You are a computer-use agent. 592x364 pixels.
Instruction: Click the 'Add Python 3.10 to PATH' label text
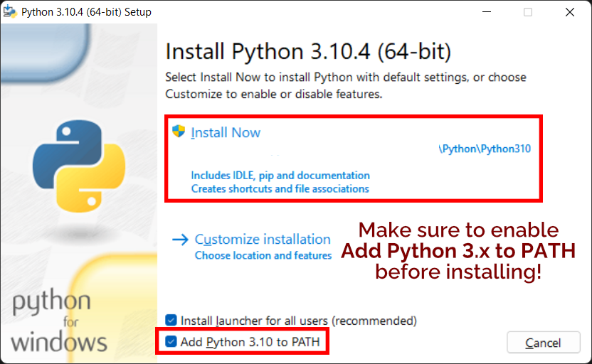(x=250, y=342)
